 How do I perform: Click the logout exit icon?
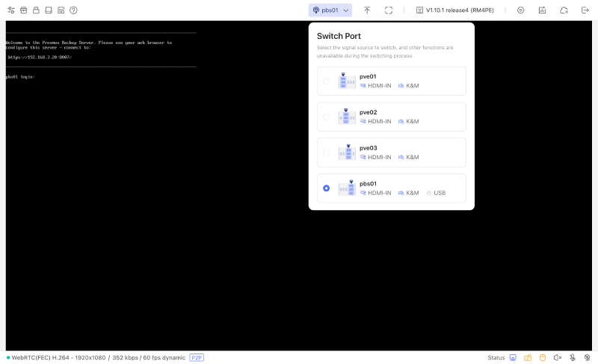tap(585, 10)
